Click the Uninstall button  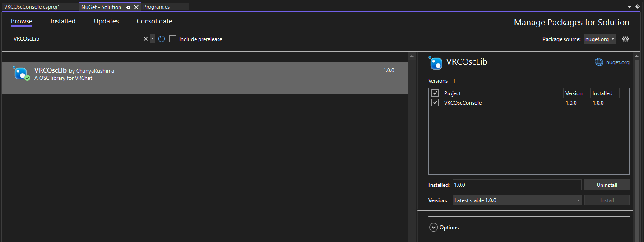click(x=607, y=185)
